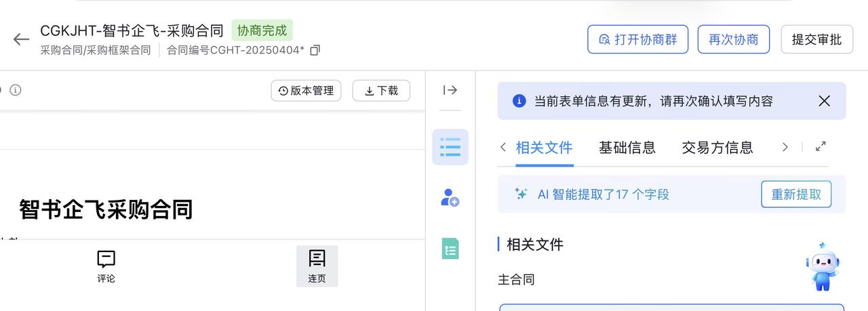Viewport: 868px width, 311px height.
Task: Open the add-member person icon in sidebar
Action: (x=450, y=198)
